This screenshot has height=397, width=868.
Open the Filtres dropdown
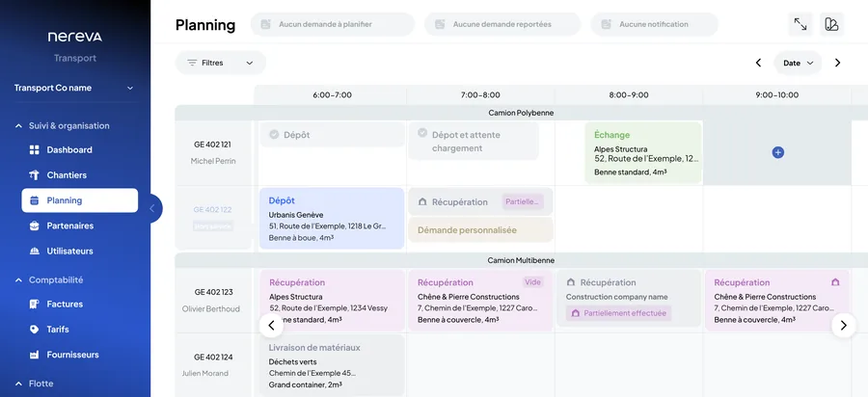220,63
